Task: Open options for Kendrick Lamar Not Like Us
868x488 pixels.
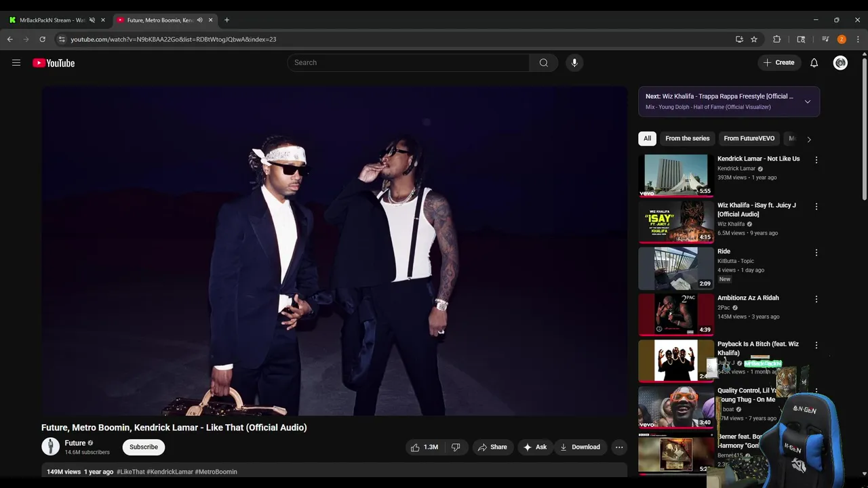Action: 816,160
